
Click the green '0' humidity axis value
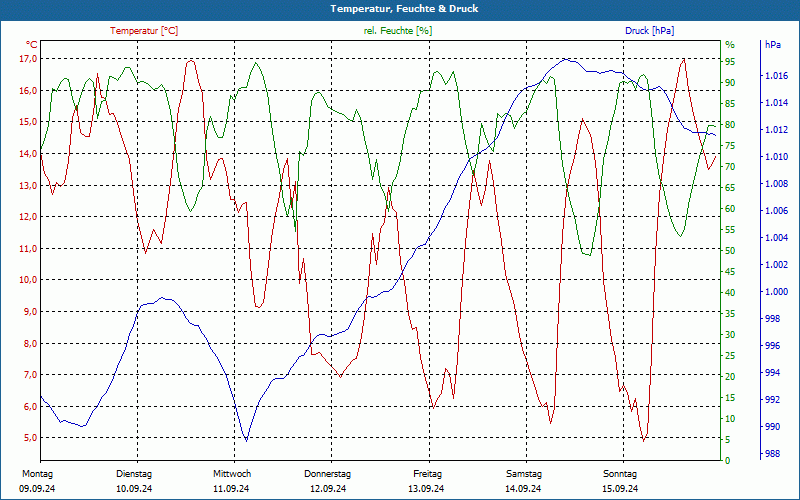728,461
